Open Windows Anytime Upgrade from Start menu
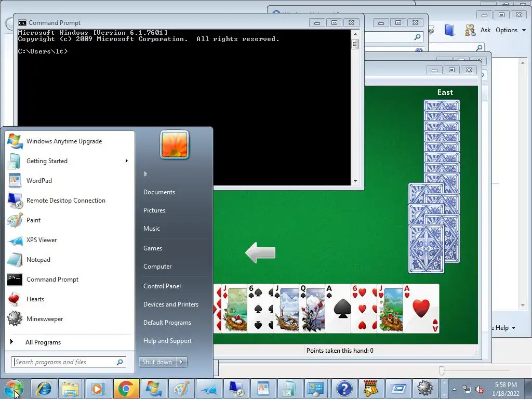This screenshot has height=399, width=532. (x=64, y=141)
